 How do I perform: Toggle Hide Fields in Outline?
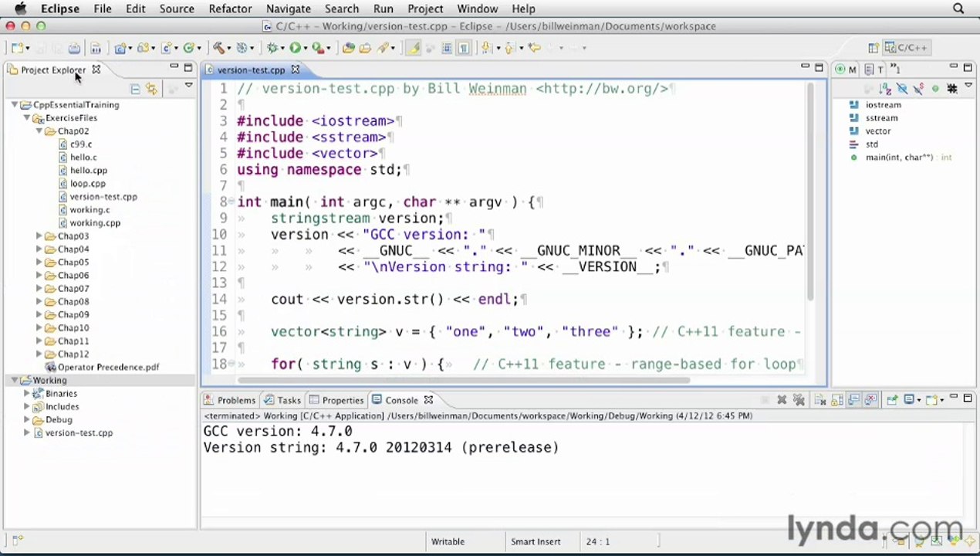[x=902, y=89]
